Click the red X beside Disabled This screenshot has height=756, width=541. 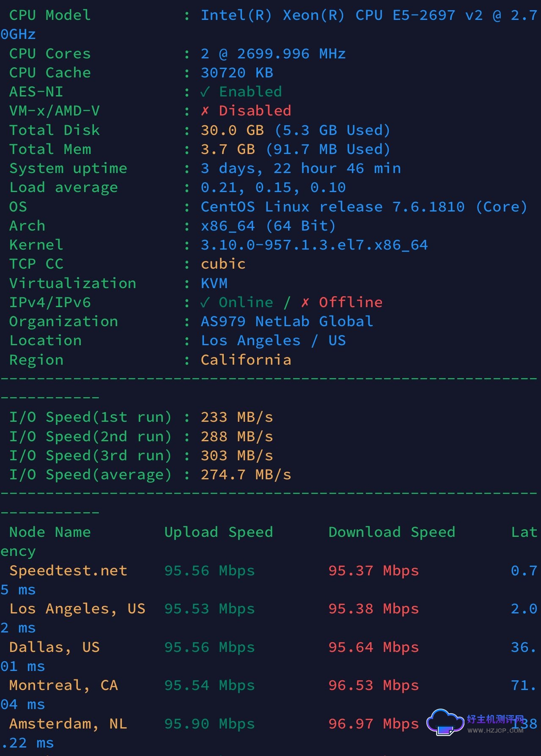(205, 111)
